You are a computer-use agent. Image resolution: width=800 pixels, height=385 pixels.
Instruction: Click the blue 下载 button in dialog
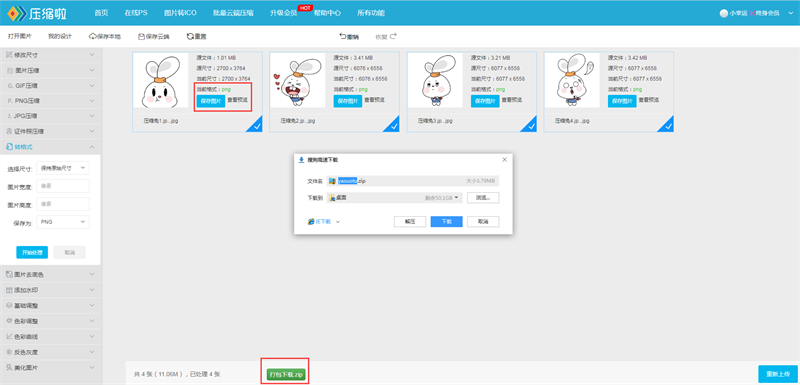pyautogui.click(x=446, y=222)
